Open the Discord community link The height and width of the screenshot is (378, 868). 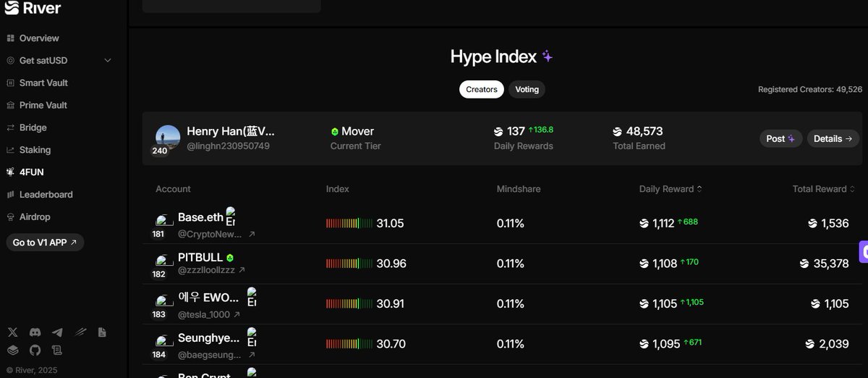pyautogui.click(x=35, y=332)
